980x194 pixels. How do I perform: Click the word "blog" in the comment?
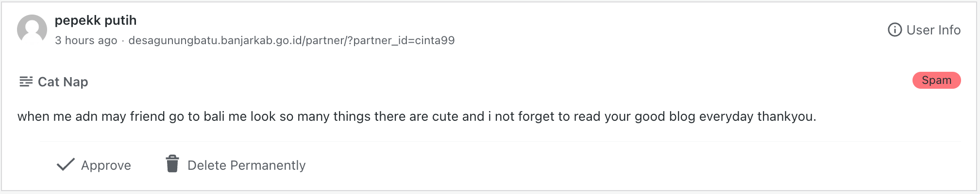click(x=682, y=116)
